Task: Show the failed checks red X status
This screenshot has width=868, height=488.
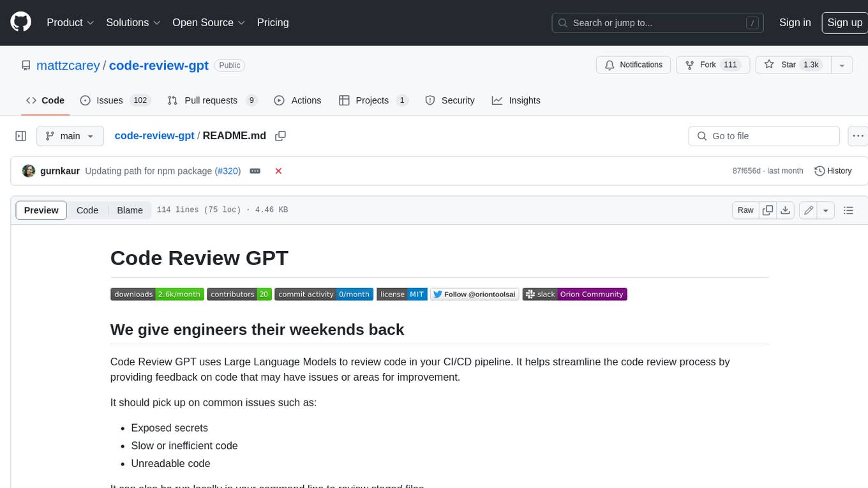Action: [x=278, y=171]
